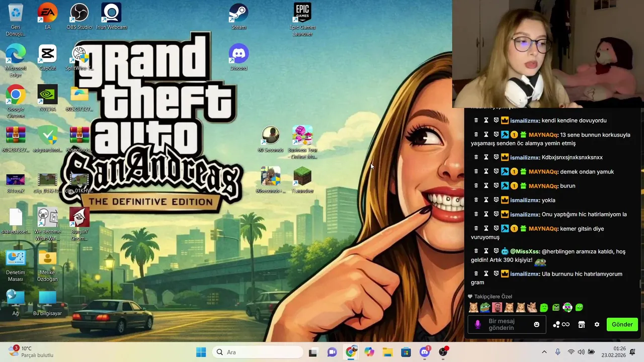Screen dimensions: 644x362
Task: Select the 60 Seconds game desktop icon
Action: 271,139
